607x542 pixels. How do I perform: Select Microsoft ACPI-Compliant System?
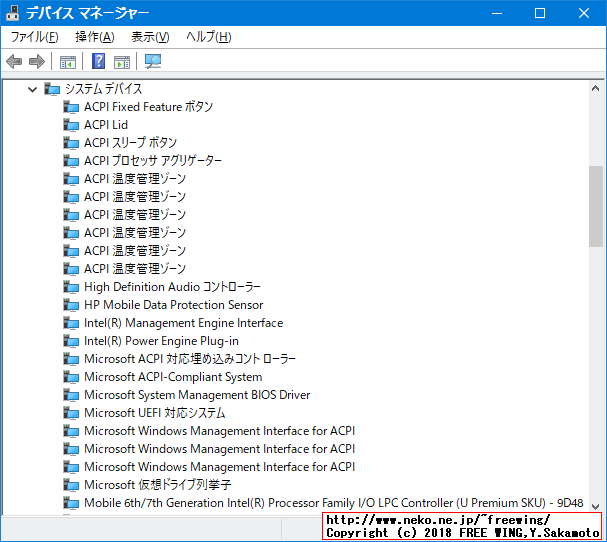click(173, 377)
